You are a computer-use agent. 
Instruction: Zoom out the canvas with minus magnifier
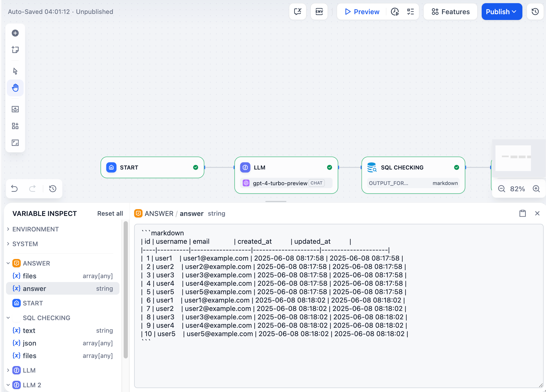(x=502, y=189)
